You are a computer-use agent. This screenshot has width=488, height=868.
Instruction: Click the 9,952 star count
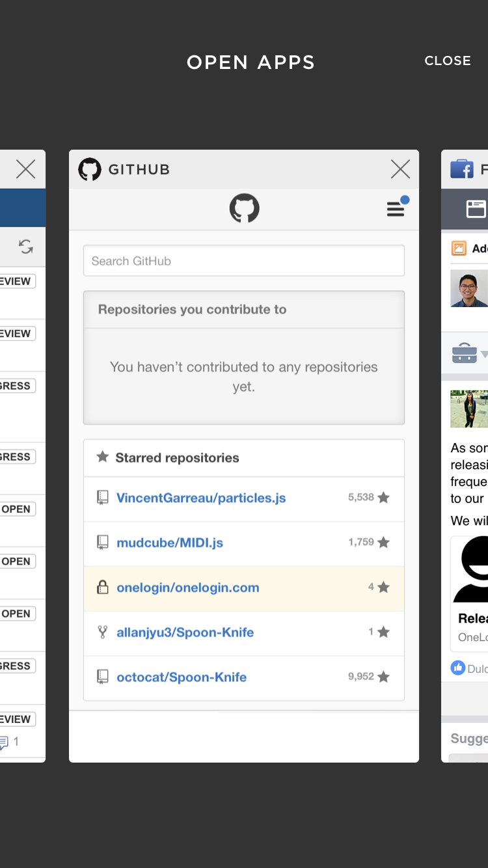[361, 677]
